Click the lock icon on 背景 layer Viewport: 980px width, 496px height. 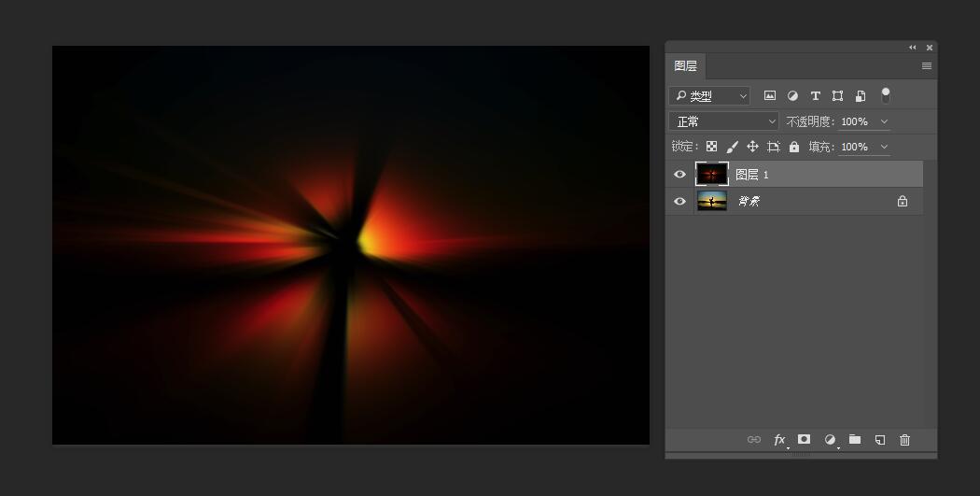(x=903, y=201)
